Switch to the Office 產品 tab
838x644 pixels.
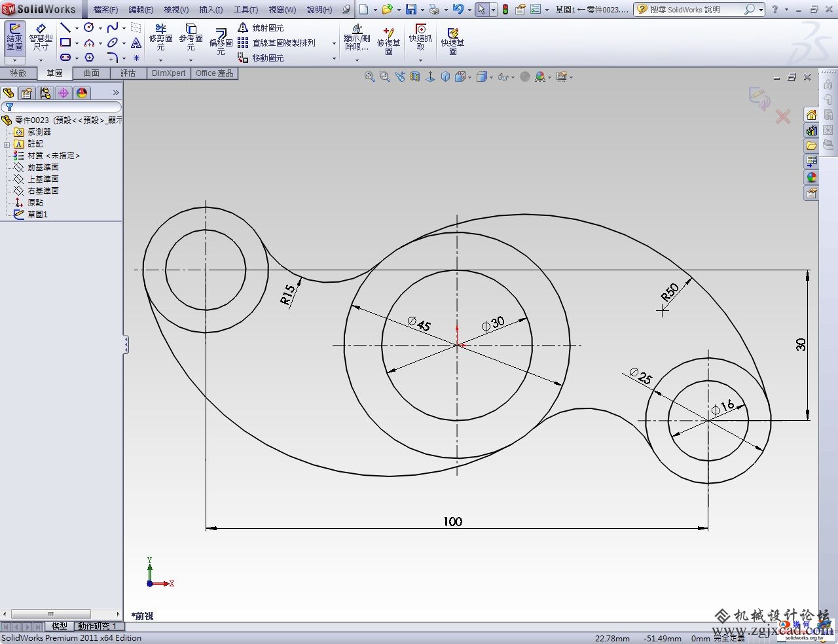click(x=215, y=73)
